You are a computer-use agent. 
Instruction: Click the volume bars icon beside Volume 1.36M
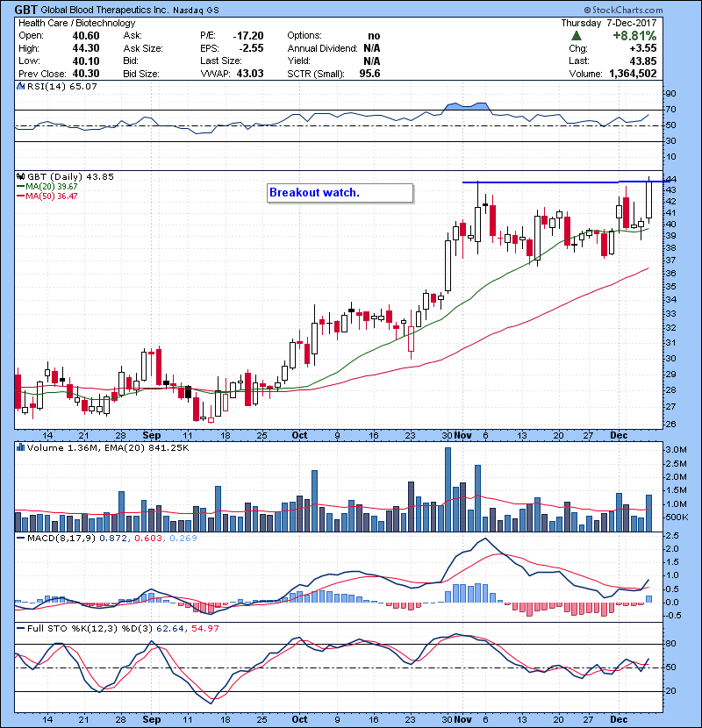(20, 447)
